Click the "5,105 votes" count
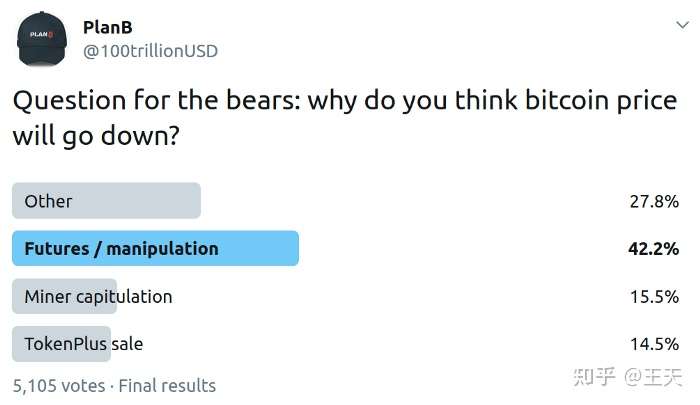The image size is (700, 405). pos(58,385)
